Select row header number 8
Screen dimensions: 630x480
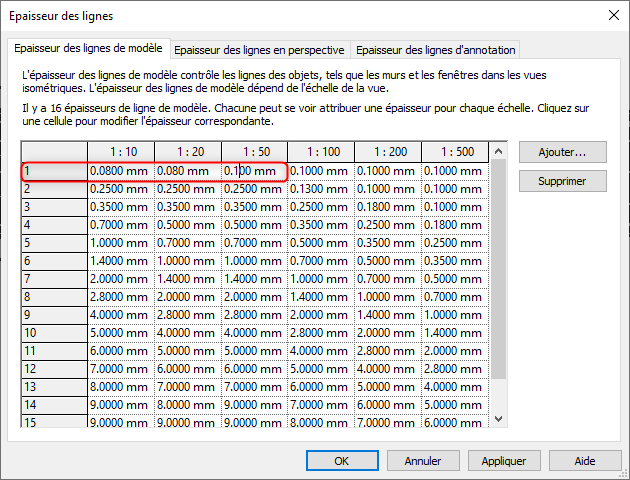pyautogui.click(x=54, y=297)
